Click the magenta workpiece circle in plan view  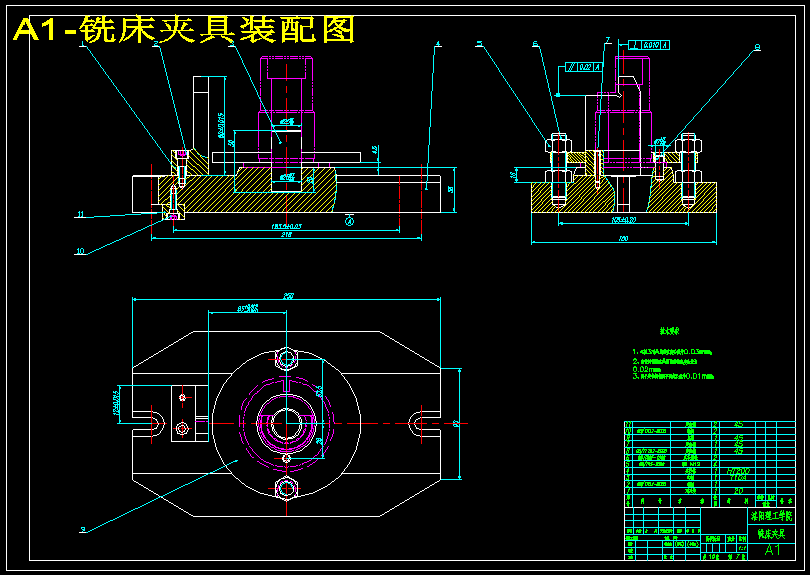coord(286,423)
